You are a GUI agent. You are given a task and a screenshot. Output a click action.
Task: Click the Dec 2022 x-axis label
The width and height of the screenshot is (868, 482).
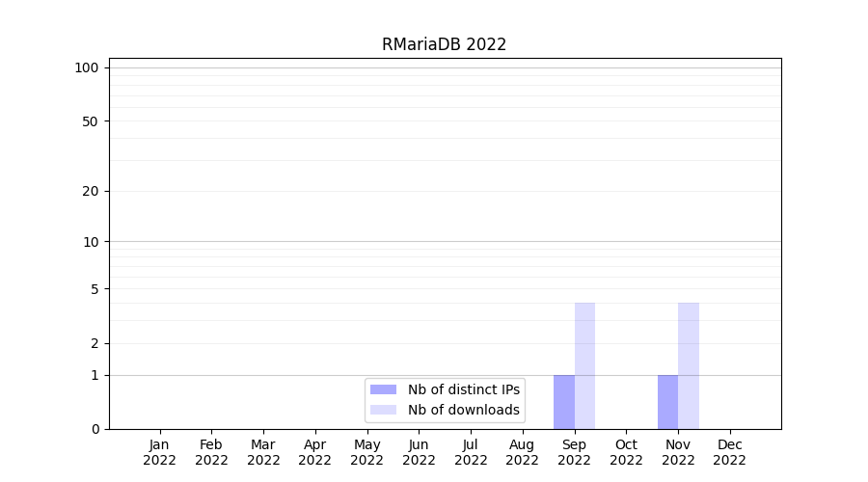(x=730, y=452)
